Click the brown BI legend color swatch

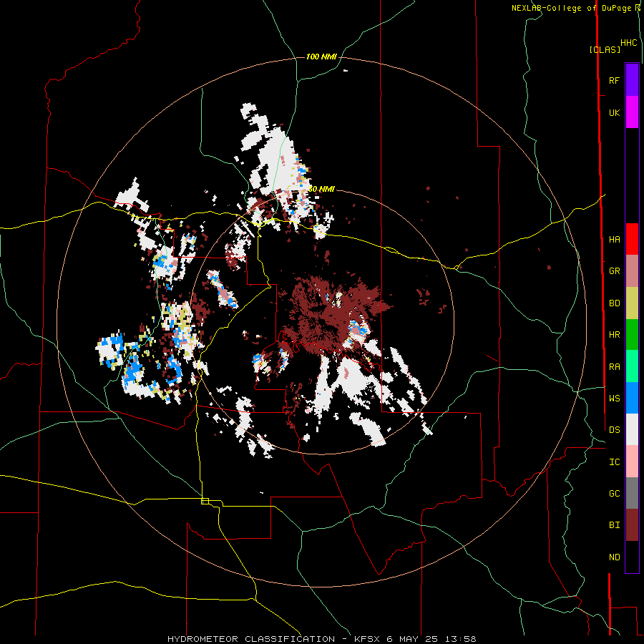632,525
